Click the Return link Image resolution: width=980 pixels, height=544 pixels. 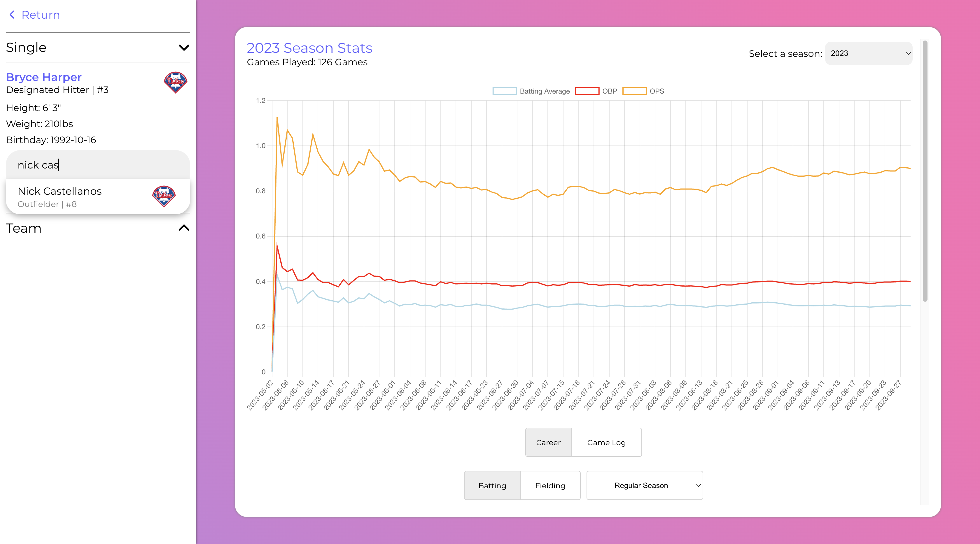pyautogui.click(x=40, y=15)
